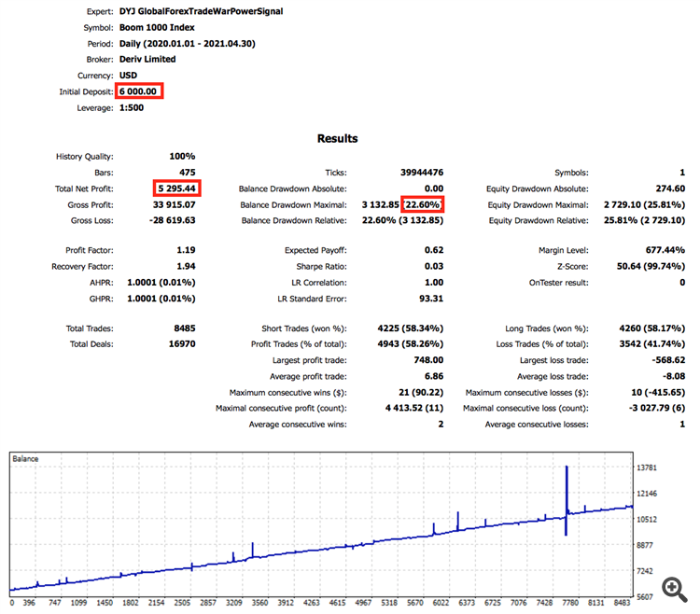Click Balance Drawdown Maximal value 3 132.85 (22.60%)

point(402,204)
